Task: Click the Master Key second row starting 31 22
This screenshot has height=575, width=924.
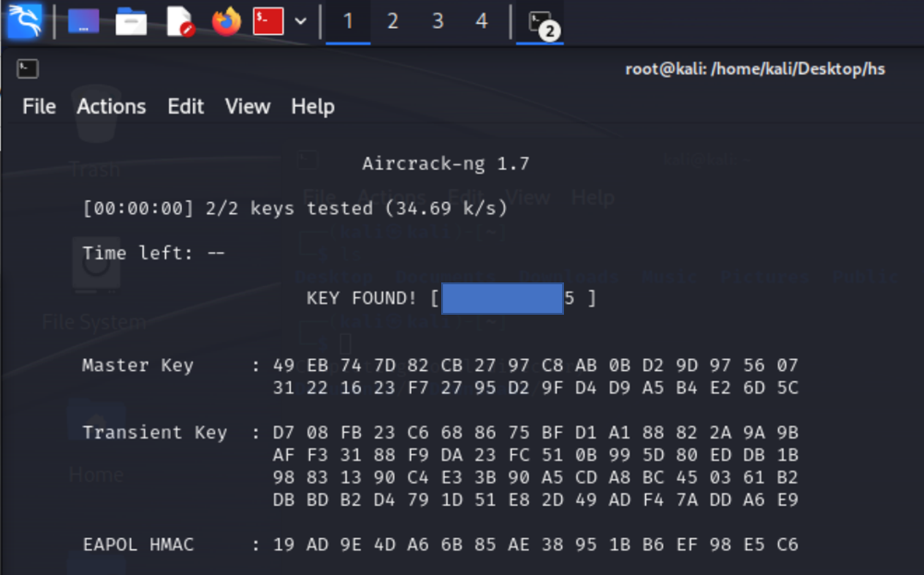Action: [535, 389]
